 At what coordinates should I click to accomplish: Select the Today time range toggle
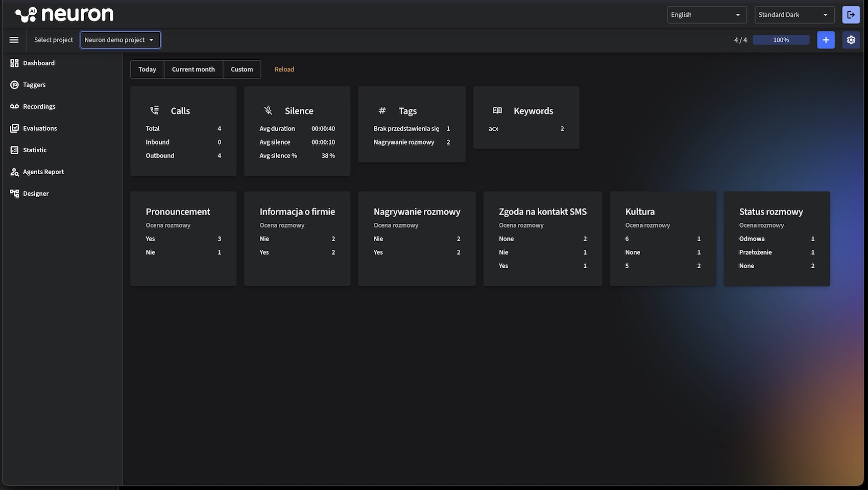147,69
